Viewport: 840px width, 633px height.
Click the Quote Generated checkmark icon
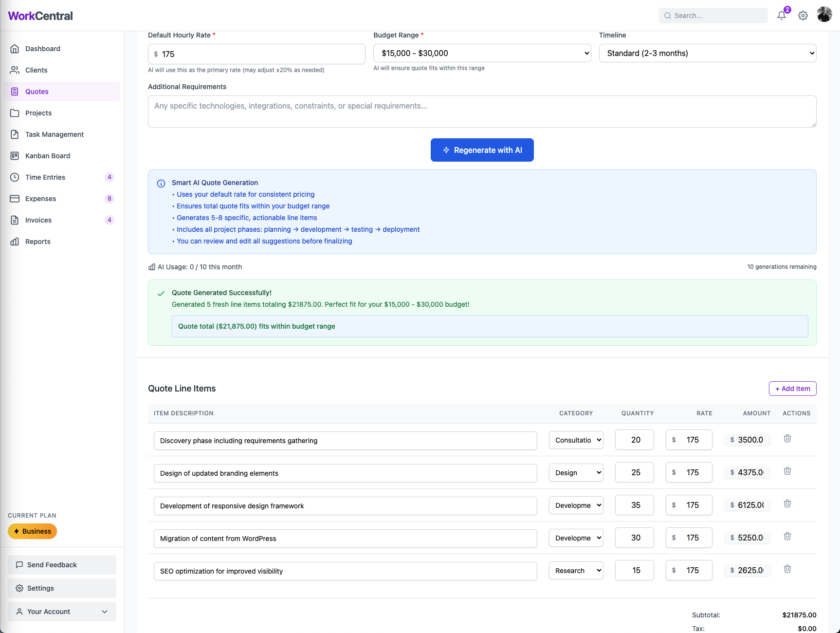[161, 294]
